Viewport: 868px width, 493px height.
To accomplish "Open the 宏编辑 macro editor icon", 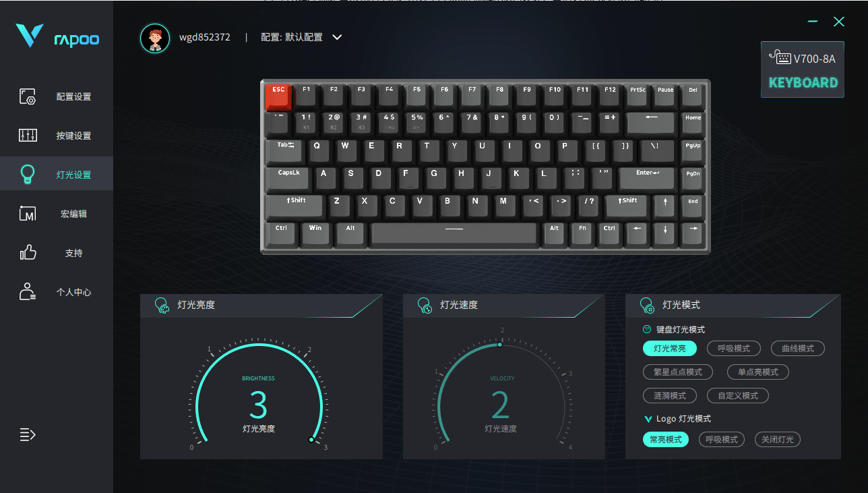I will (28, 214).
